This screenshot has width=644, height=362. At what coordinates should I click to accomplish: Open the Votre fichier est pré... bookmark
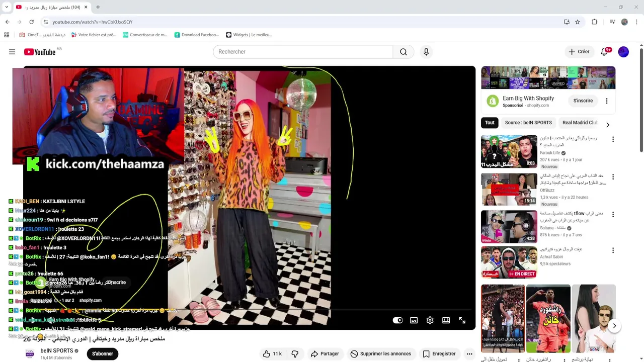pos(94,35)
